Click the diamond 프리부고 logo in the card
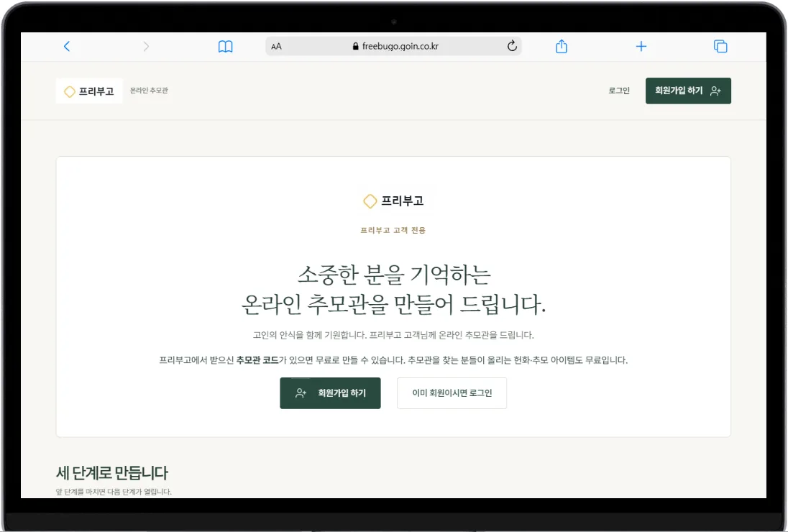Image resolution: width=788 pixels, height=532 pixels. click(393, 201)
